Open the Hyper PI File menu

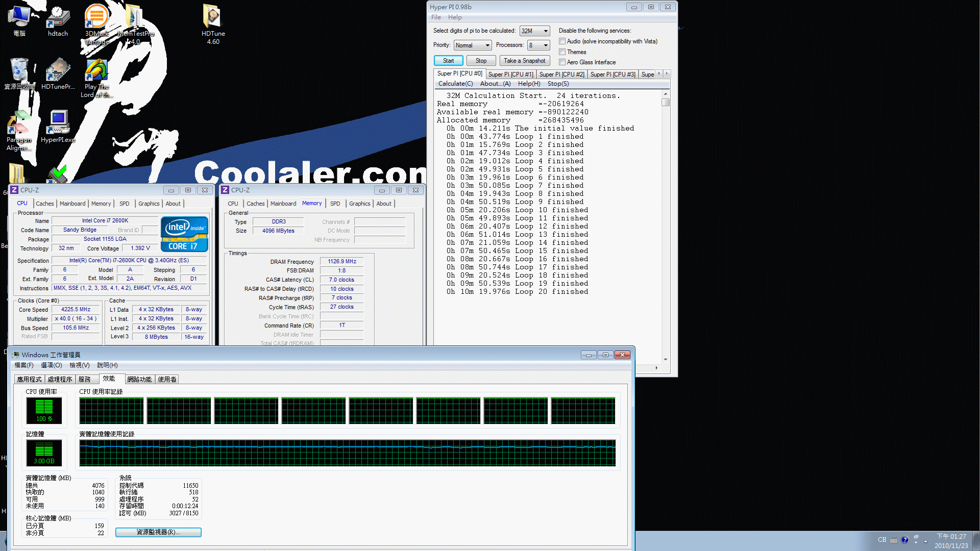(x=436, y=17)
